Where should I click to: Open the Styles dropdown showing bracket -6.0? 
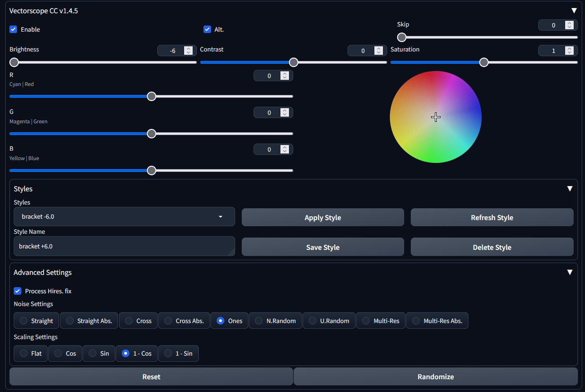[x=124, y=216]
